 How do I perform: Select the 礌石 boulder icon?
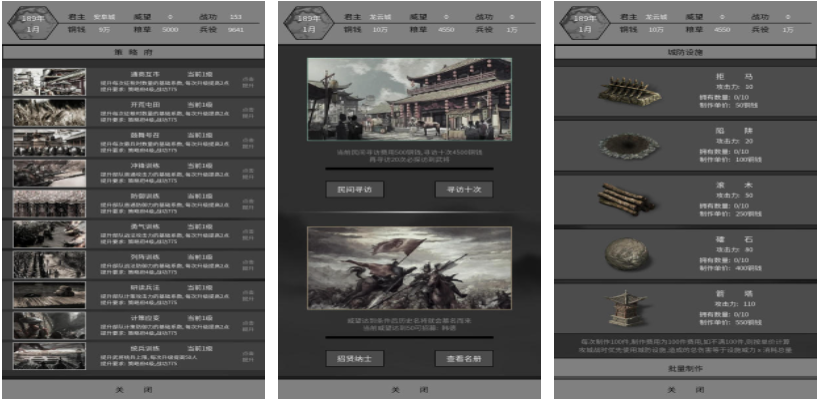pyautogui.click(x=627, y=255)
